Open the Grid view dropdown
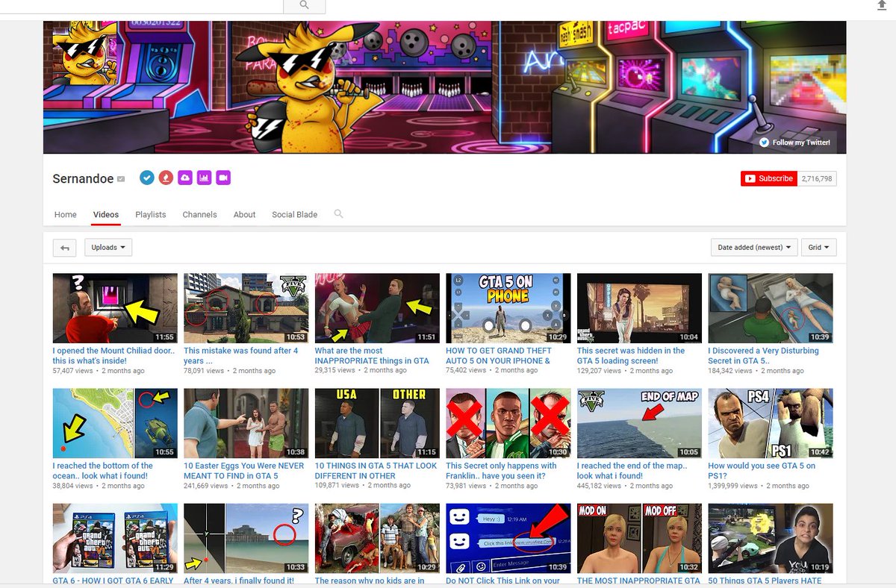Screen dimensions: 896x588 click(819, 247)
